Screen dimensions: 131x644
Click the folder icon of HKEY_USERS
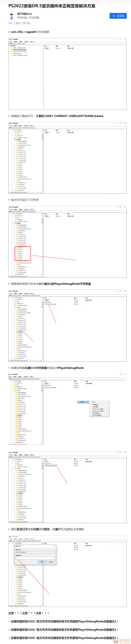click(x=13, y=54)
